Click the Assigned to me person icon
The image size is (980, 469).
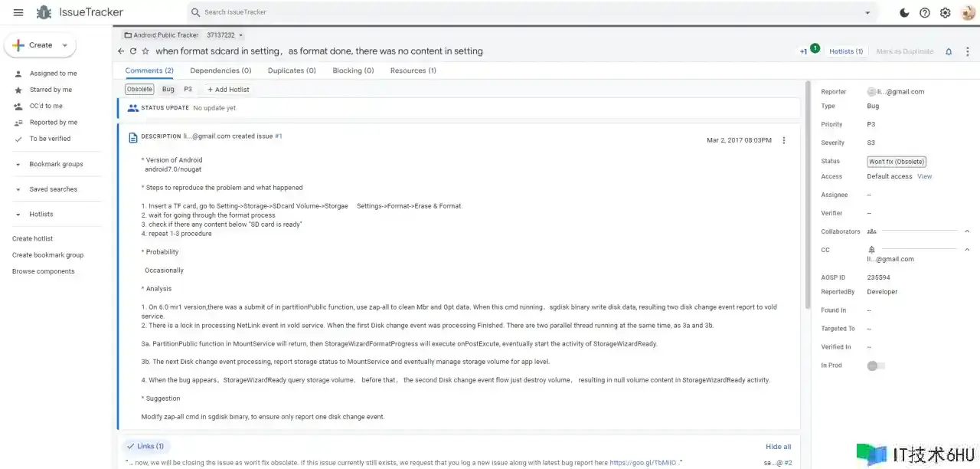pyautogui.click(x=18, y=74)
